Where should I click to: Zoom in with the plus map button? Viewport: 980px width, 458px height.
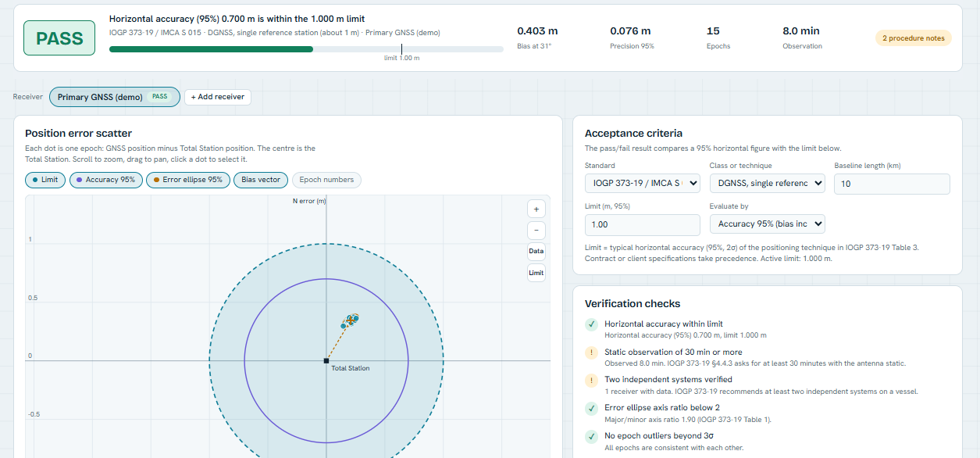(536, 209)
